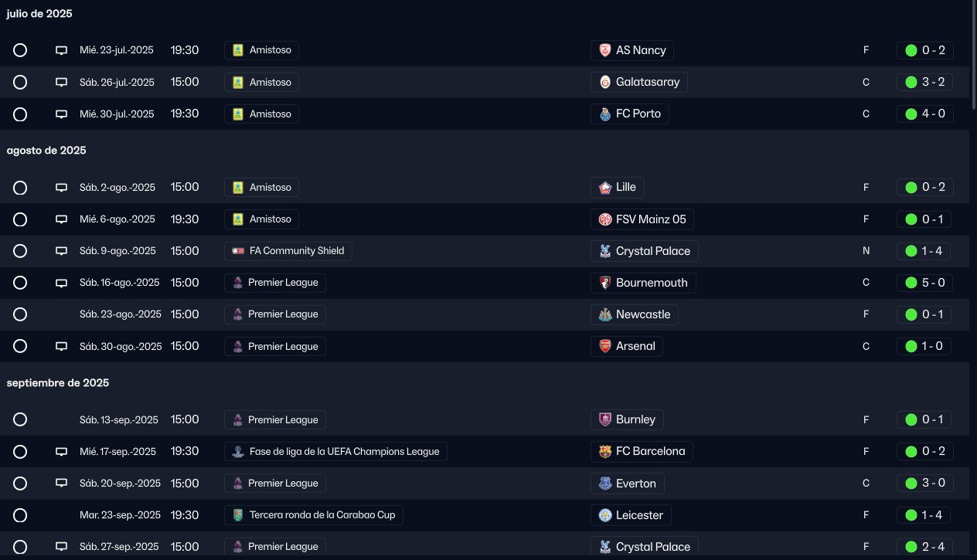
Task: Click the Champions League competition icon
Action: [238, 452]
